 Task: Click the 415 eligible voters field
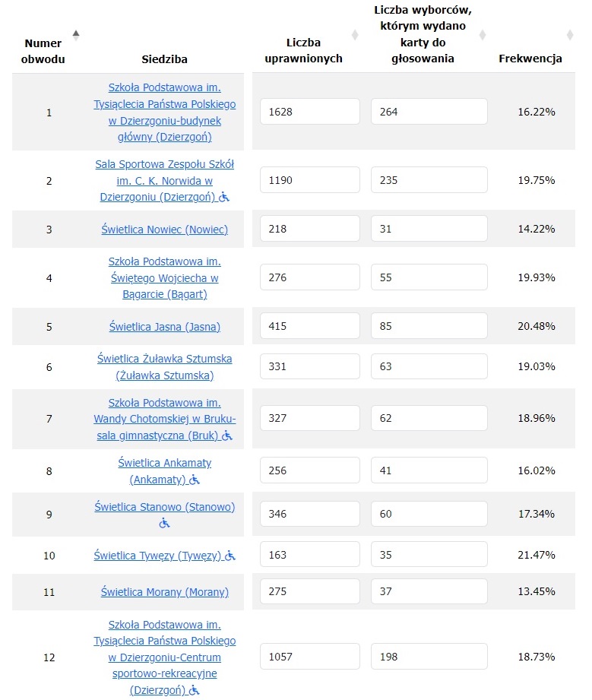click(310, 326)
